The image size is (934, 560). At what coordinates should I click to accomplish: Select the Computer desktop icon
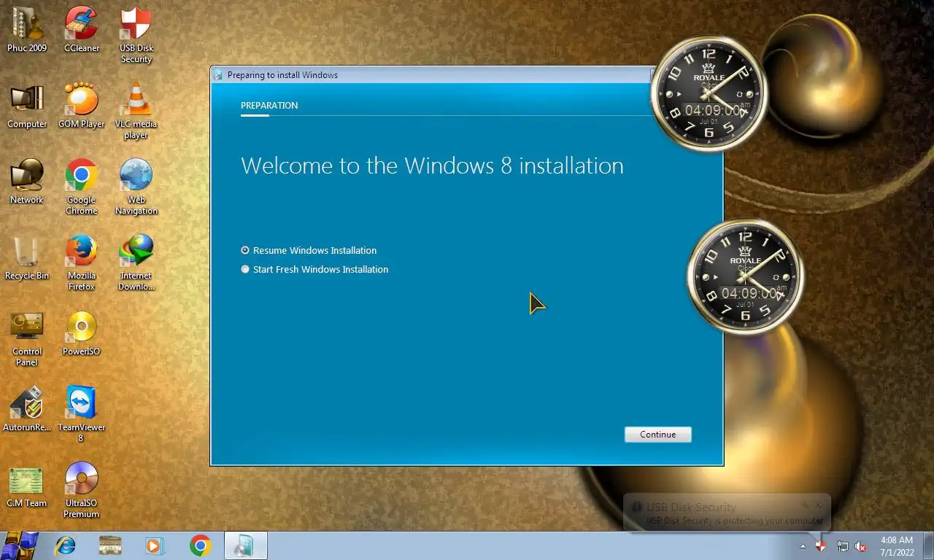[27, 106]
